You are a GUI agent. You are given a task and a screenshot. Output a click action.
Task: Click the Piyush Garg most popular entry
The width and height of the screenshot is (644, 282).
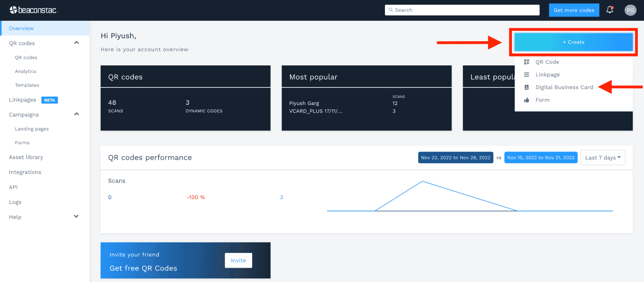click(x=304, y=103)
